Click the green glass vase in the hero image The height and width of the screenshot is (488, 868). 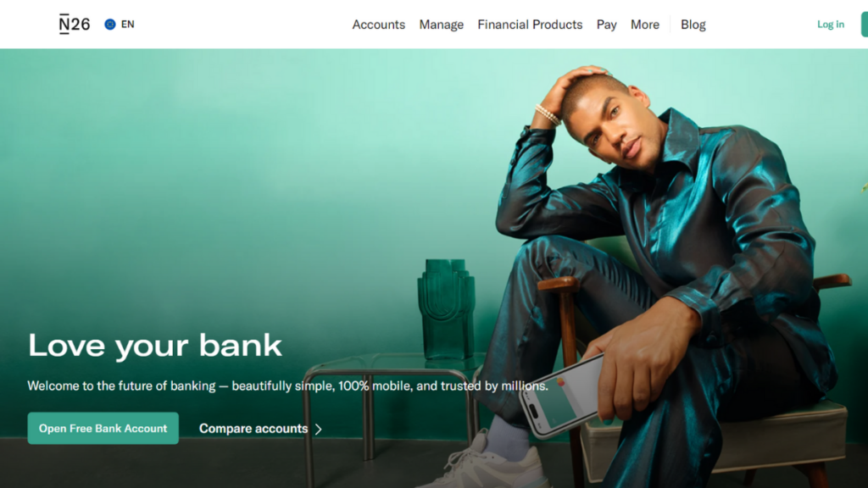446,309
